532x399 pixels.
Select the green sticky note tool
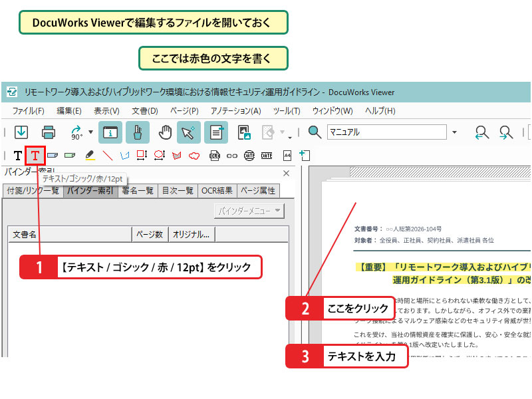tap(70, 156)
